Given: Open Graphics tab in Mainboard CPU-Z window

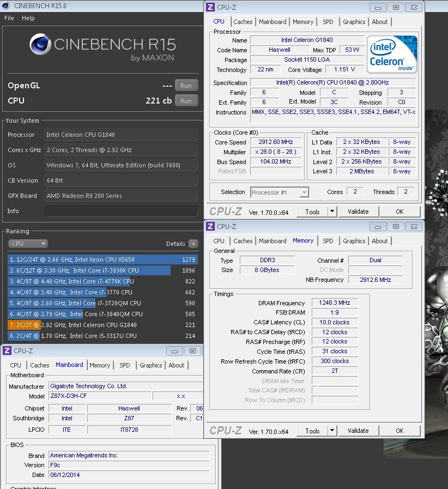Looking at the screenshot, I should 150,365.
